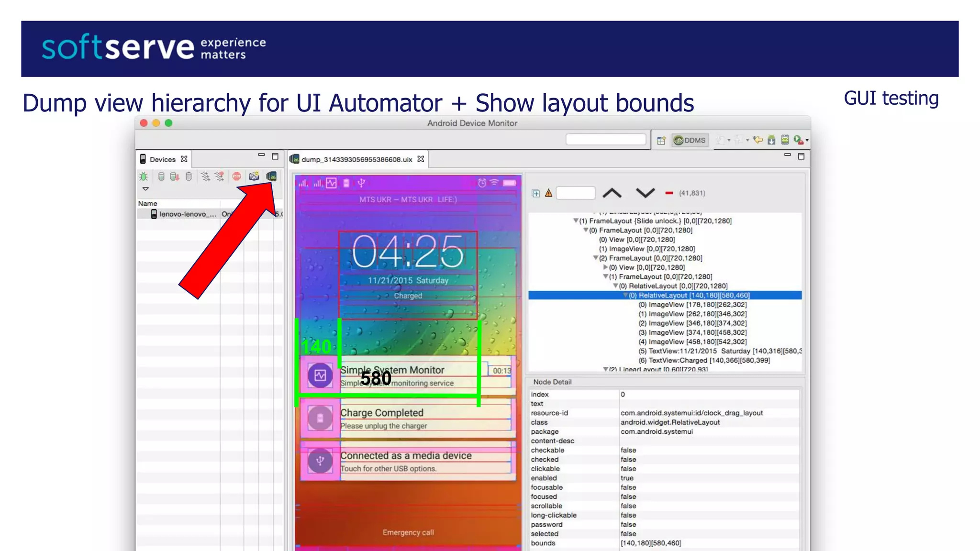Click the Open Perspective icon
The image size is (980, 551).
(x=661, y=140)
